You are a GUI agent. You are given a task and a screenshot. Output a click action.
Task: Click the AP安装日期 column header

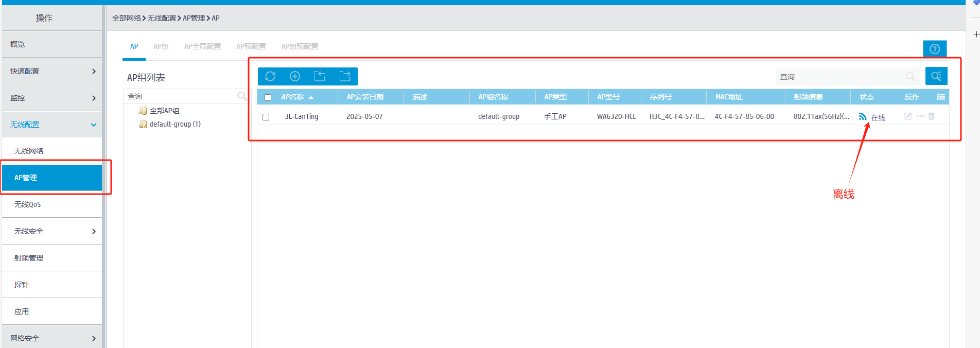pos(365,97)
